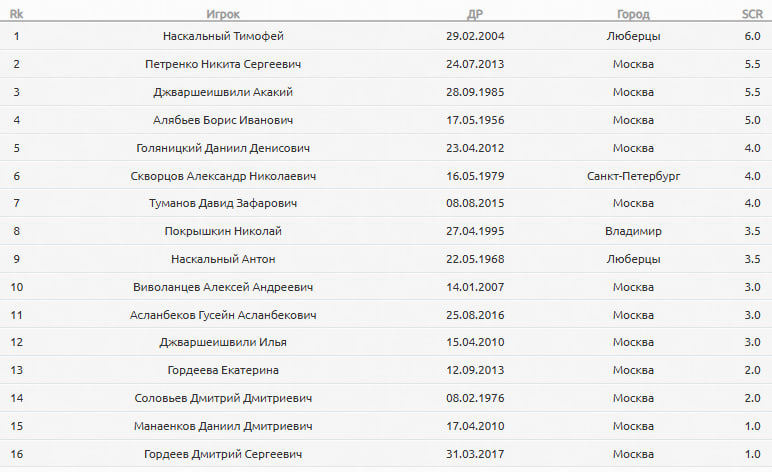
Task: Select Скворцов Александр Николаевич name
Action: click(x=223, y=176)
